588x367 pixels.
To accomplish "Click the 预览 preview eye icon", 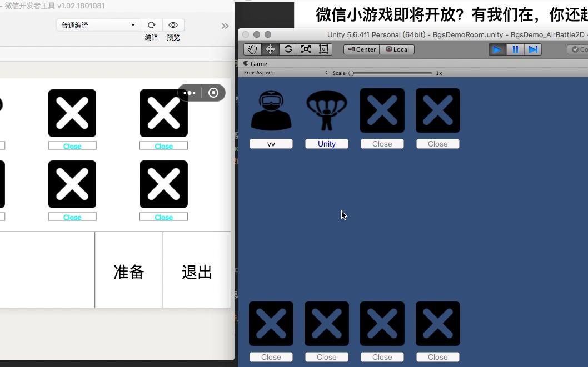I will 173,25.
